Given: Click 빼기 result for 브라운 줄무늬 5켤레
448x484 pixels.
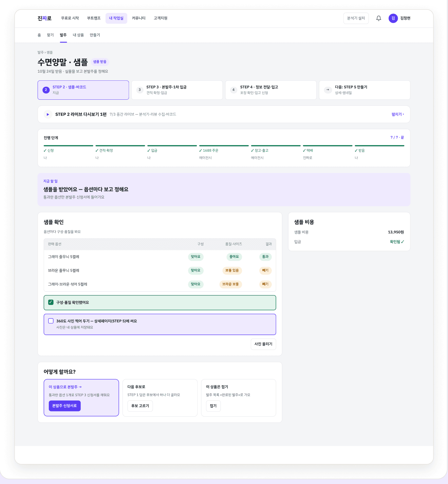Looking at the screenshot, I should pos(265,270).
